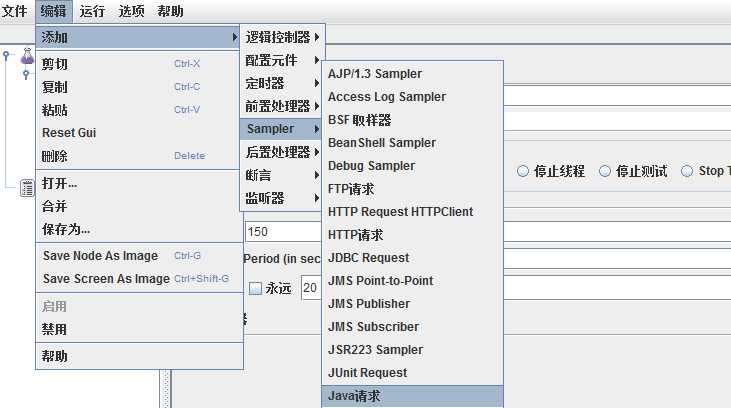Choose JUnit Request
The image size is (731, 408).
tap(413, 373)
